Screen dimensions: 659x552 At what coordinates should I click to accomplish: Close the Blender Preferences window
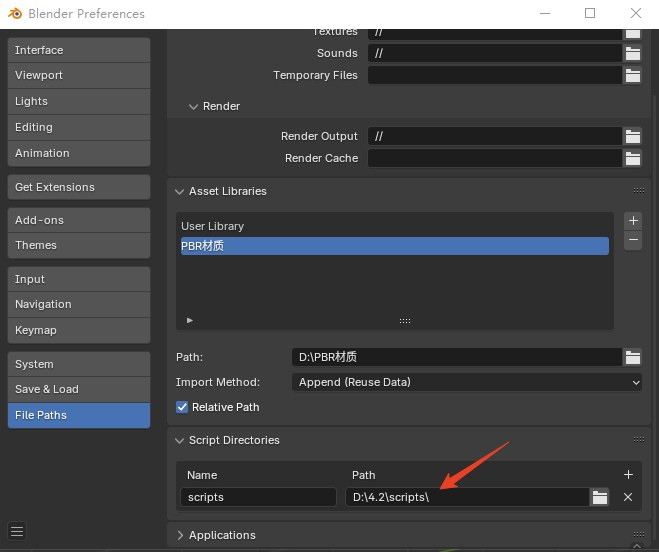coord(636,13)
